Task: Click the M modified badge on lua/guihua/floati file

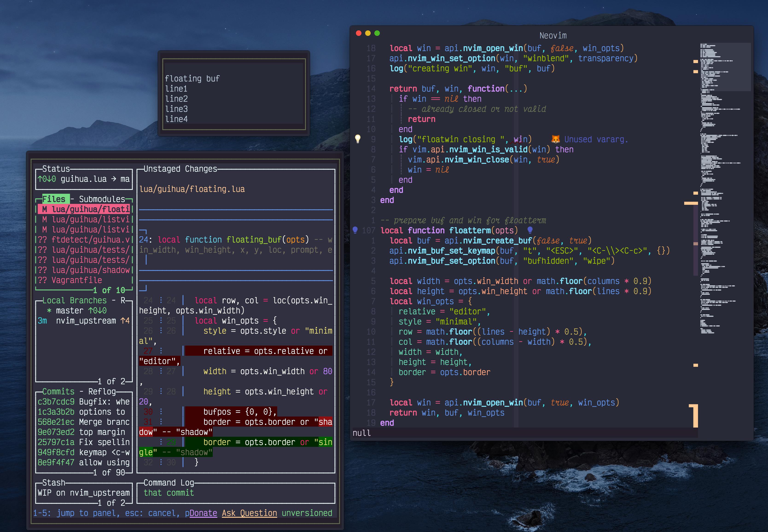Action: click(44, 209)
